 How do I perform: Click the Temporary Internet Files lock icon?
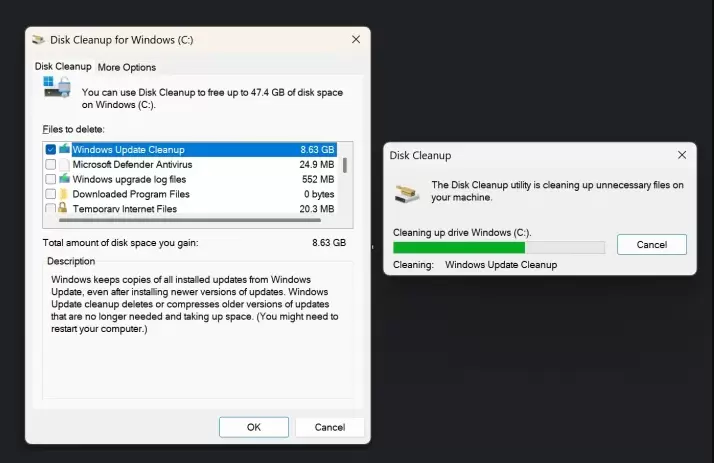pos(64,209)
